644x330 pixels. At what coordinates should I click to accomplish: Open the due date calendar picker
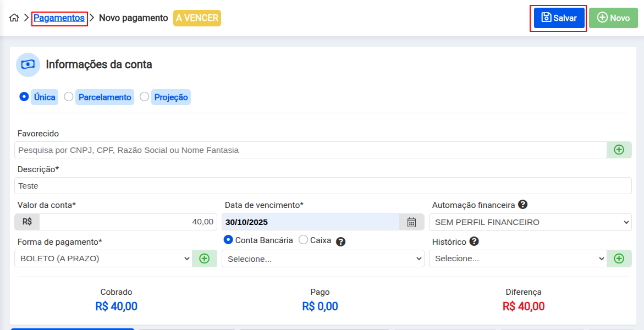pos(411,222)
